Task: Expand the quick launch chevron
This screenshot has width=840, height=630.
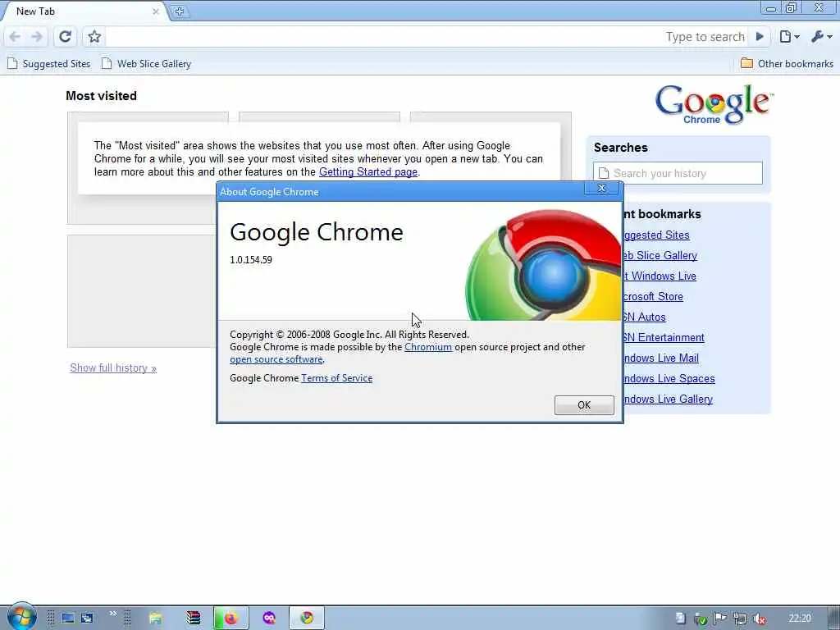Action: click(x=112, y=614)
